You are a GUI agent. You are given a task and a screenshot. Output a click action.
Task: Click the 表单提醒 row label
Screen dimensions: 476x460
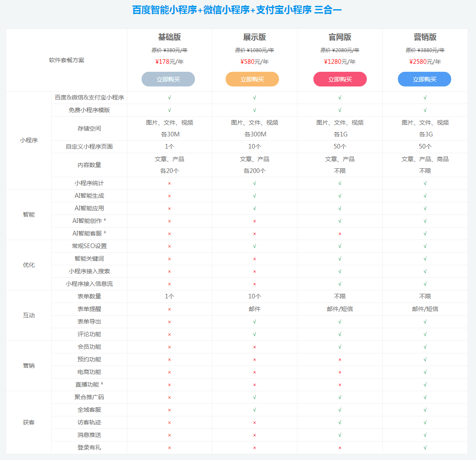89,309
